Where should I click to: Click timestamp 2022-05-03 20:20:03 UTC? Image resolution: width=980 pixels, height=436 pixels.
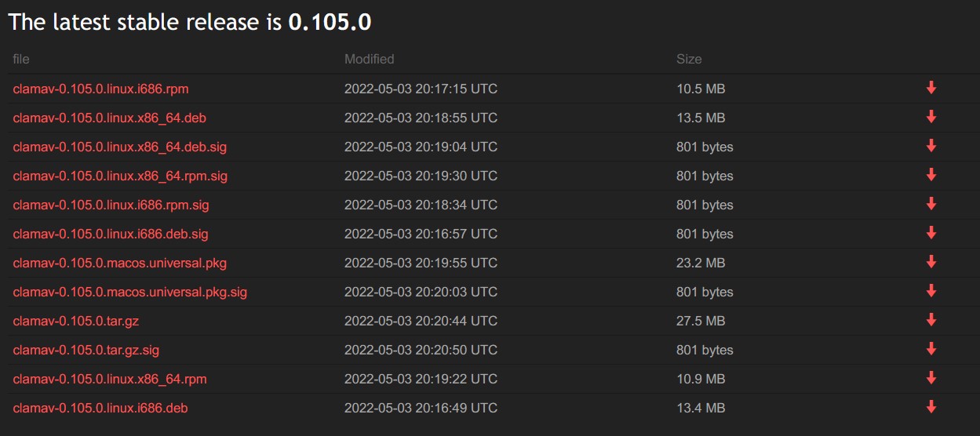(421, 292)
